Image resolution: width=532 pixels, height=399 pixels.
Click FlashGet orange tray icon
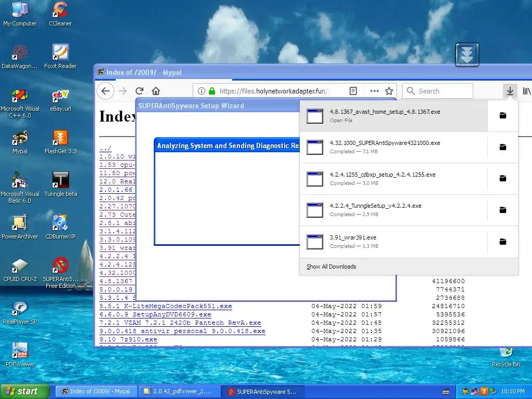pos(484,392)
